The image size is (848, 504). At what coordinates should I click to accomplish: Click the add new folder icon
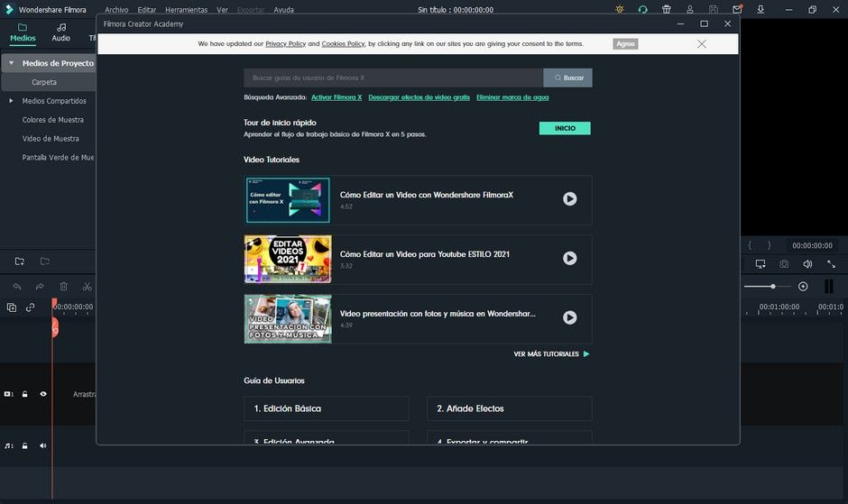(x=20, y=261)
